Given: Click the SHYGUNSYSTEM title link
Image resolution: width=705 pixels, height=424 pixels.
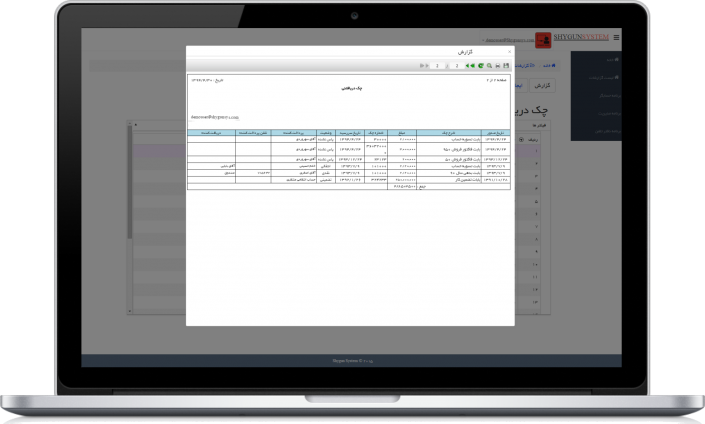Looking at the screenshot, I should pyautogui.click(x=580, y=38).
